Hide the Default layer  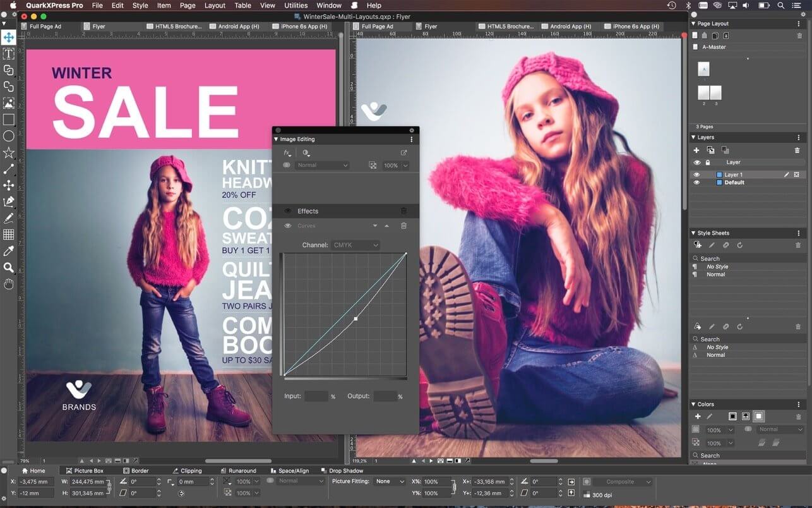click(x=696, y=182)
